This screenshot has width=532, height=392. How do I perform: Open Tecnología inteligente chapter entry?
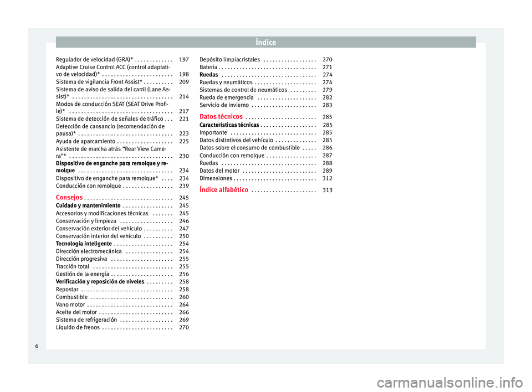click(84, 244)
